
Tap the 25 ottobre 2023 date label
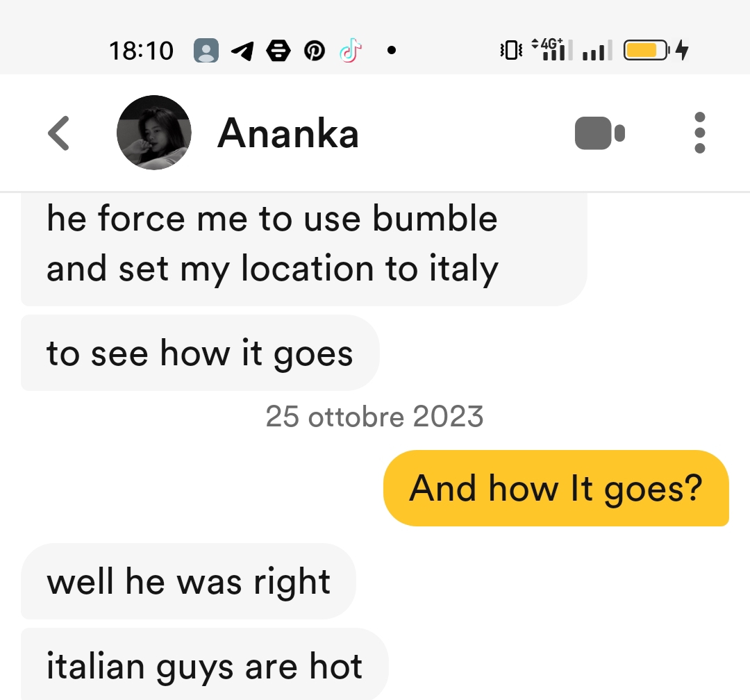point(374,416)
